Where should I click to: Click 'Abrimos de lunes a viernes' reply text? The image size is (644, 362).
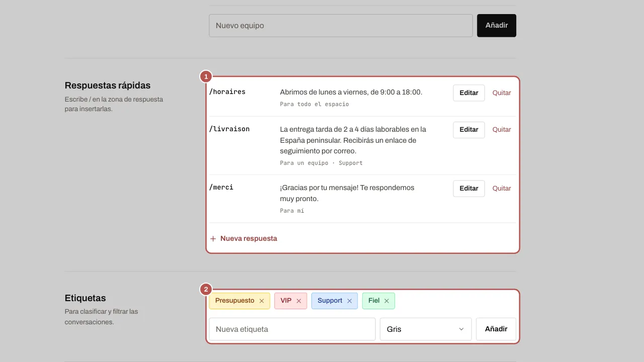coord(351,93)
